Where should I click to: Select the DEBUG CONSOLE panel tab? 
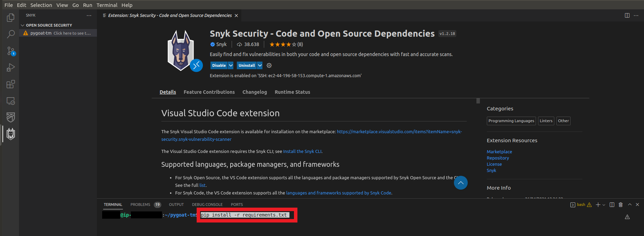(207, 205)
